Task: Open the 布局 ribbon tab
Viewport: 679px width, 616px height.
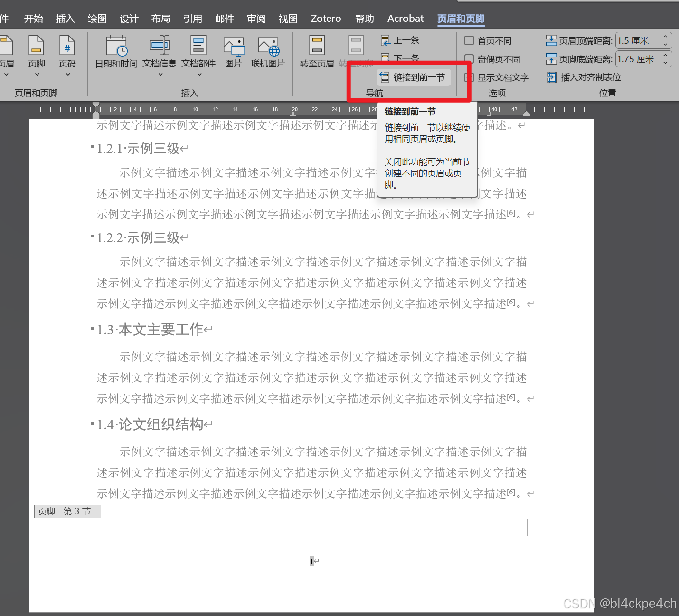Action: tap(161, 19)
